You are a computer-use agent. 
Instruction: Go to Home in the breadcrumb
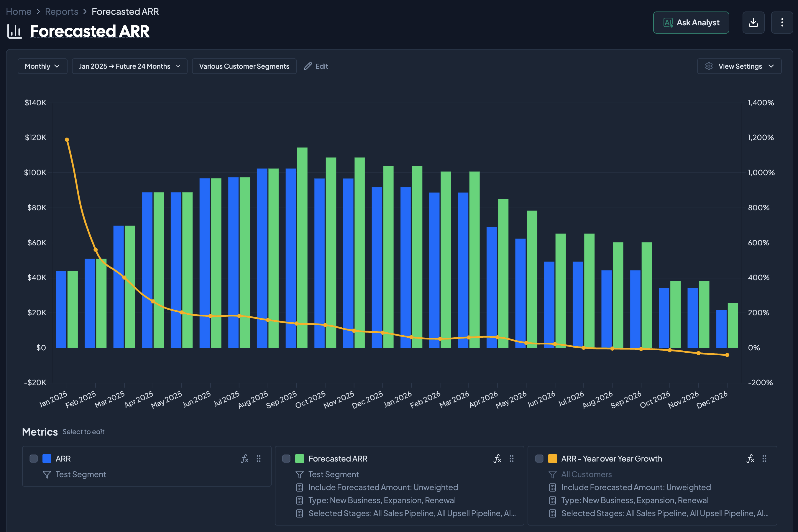pos(19,12)
